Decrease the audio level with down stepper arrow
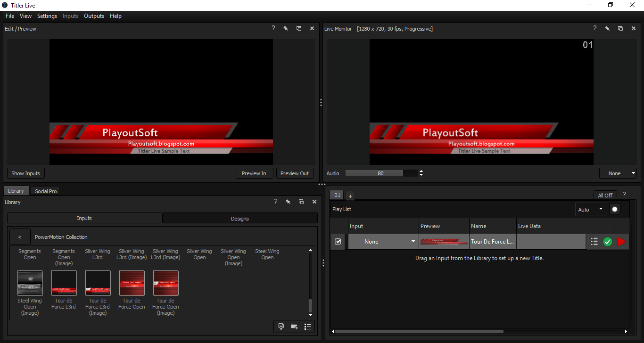 coord(421,175)
